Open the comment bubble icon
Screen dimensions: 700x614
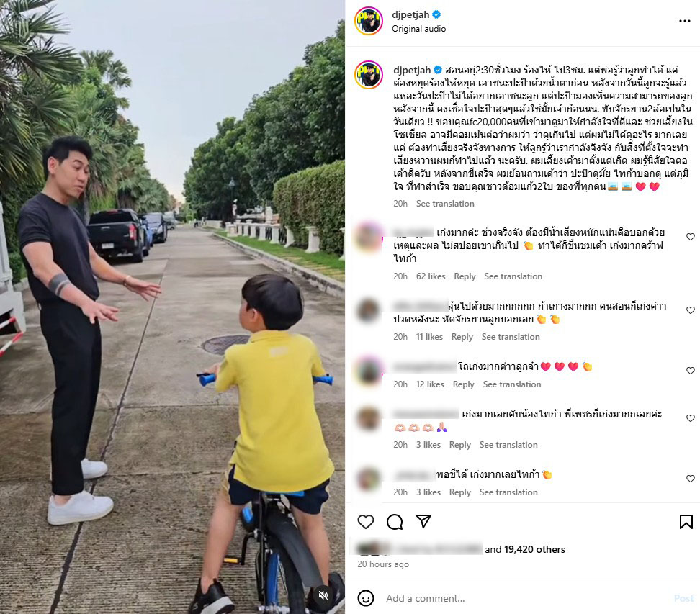[x=395, y=522]
